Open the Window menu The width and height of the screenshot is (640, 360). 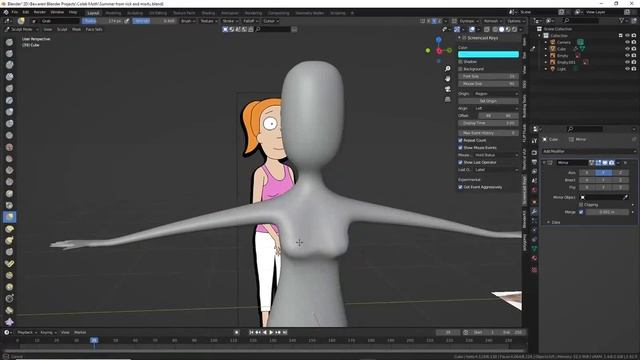pyautogui.click(x=57, y=12)
